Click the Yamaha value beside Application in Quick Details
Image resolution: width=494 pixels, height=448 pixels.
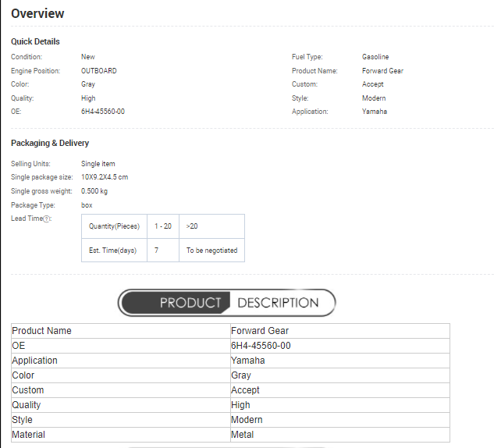pos(375,112)
